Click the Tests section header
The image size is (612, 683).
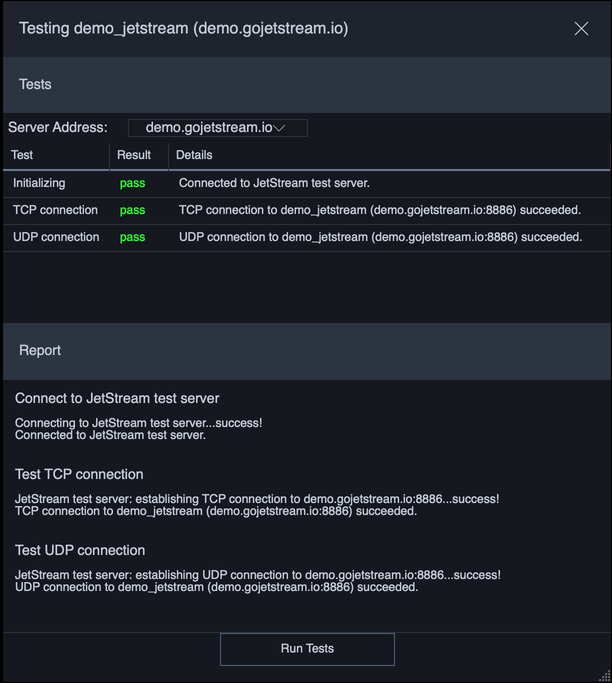point(306,85)
